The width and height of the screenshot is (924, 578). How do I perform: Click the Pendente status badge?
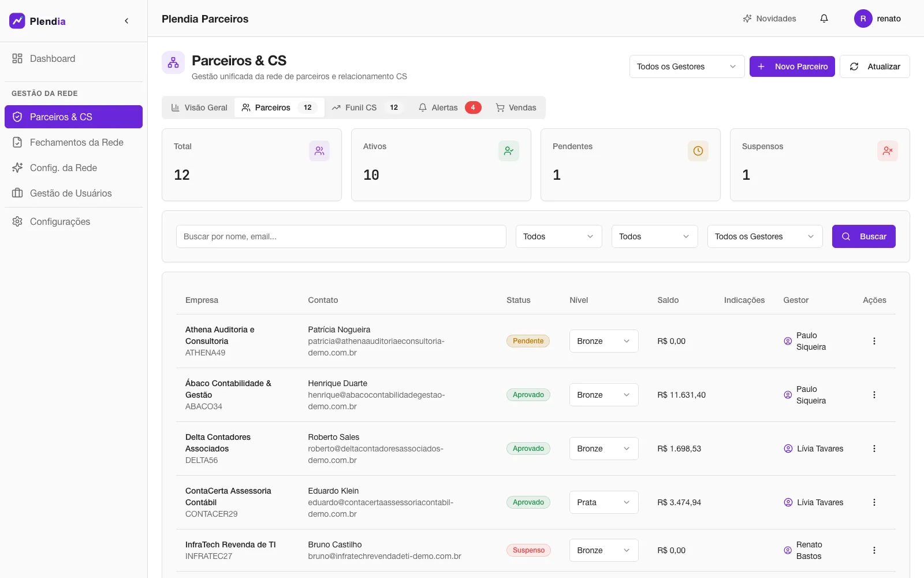[528, 341]
